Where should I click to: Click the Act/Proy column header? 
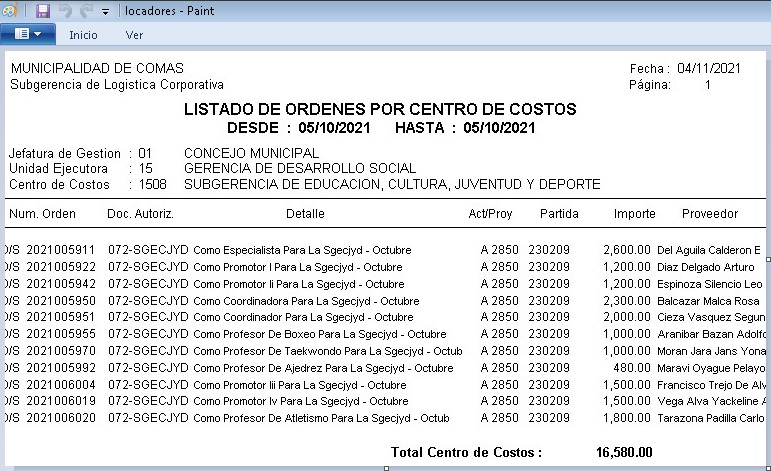coord(490,214)
